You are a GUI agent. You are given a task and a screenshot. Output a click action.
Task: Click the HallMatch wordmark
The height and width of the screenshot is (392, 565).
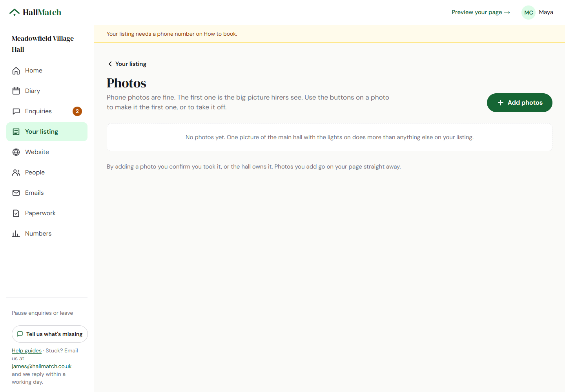[42, 13]
